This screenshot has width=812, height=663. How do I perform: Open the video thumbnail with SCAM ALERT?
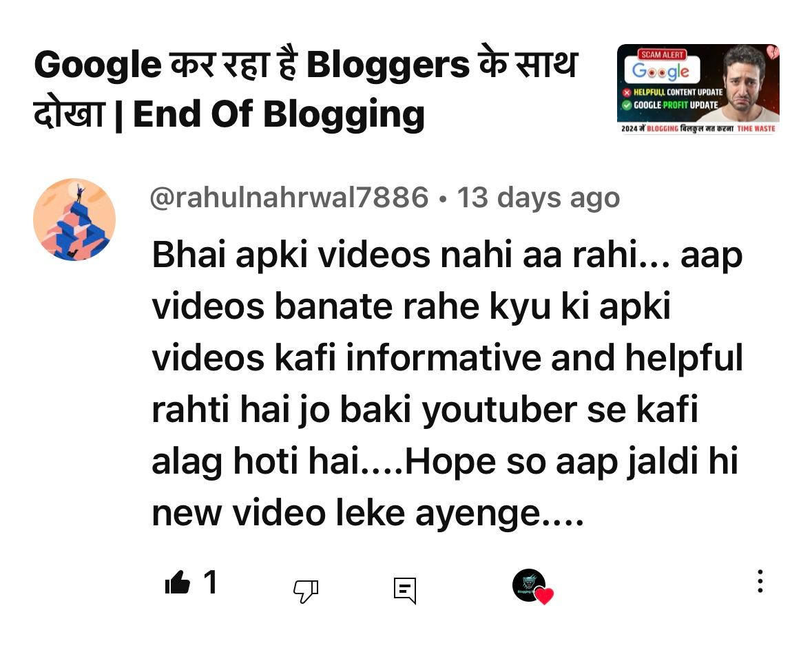point(698,89)
